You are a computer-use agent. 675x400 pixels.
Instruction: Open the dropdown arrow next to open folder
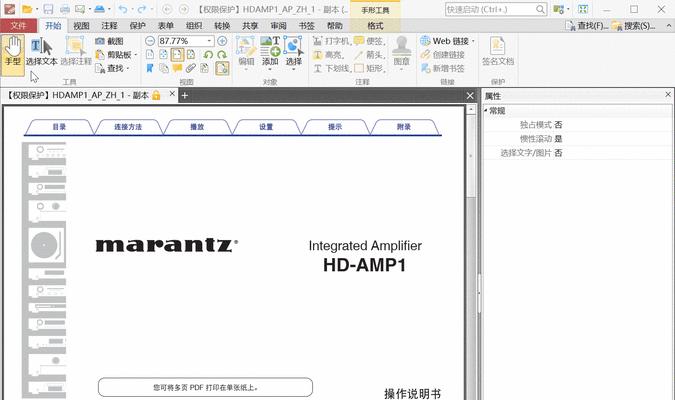pos(37,9)
